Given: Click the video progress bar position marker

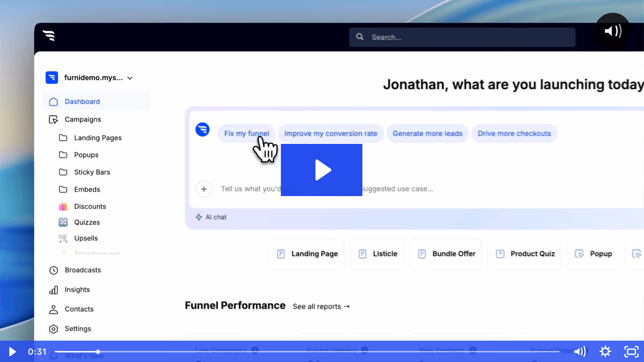Looking at the screenshot, I should [x=98, y=352].
